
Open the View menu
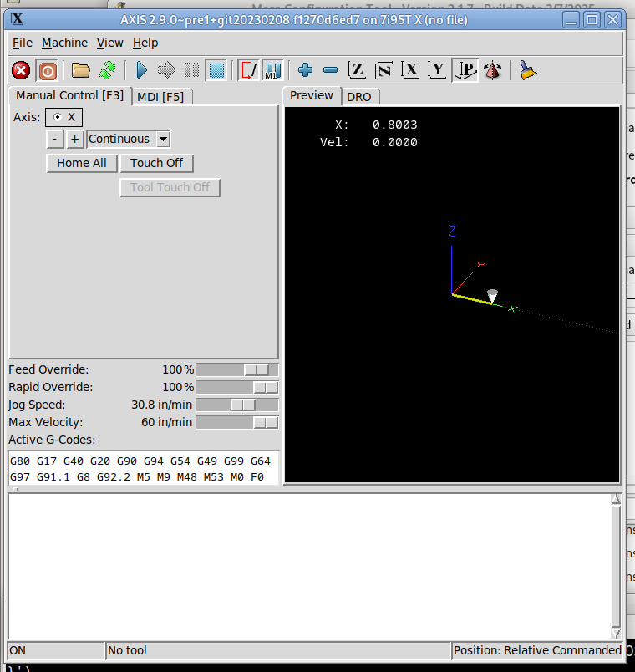[110, 43]
